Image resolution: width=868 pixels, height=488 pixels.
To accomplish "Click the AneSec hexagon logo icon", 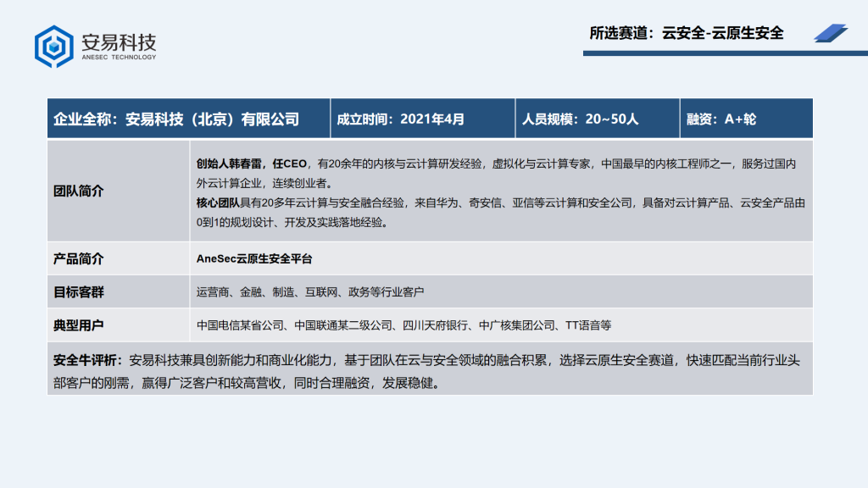I will pyautogui.click(x=53, y=47).
